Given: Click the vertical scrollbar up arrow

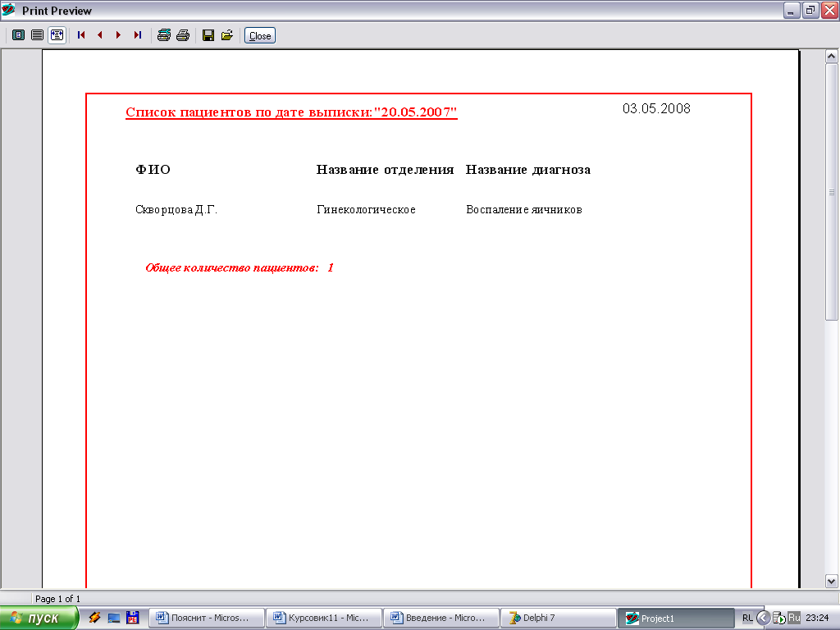Looking at the screenshot, I should tap(832, 56).
